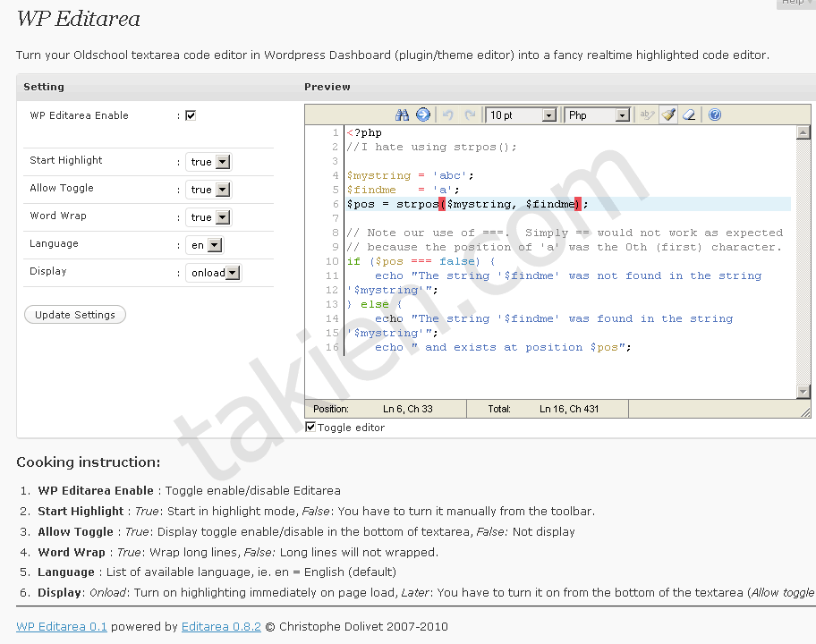Click the line 'if ($pos === false) {'

pyautogui.click(x=421, y=261)
